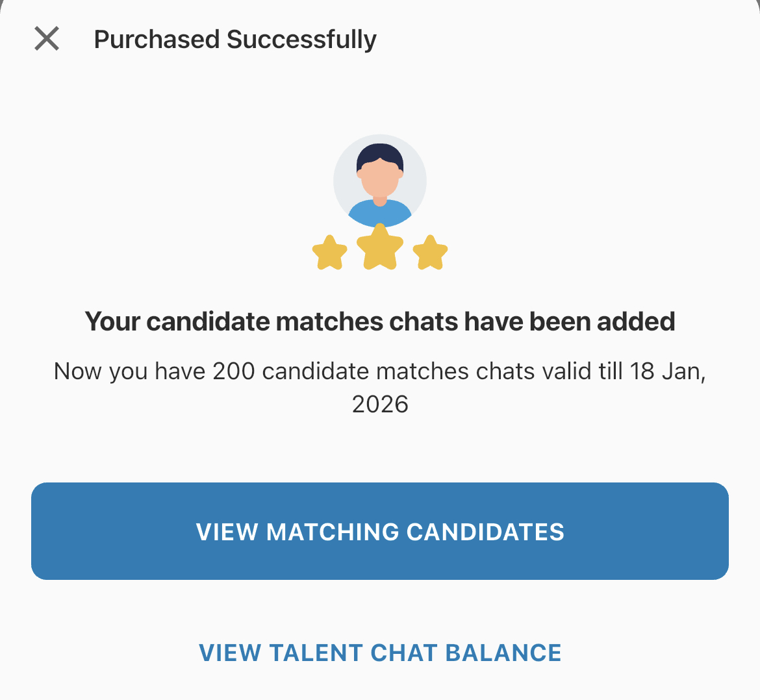Viewport: 760px width, 700px height.
Task: Click the text mentioning 200 candidate matches chats
Action: (x=380, y=371)
